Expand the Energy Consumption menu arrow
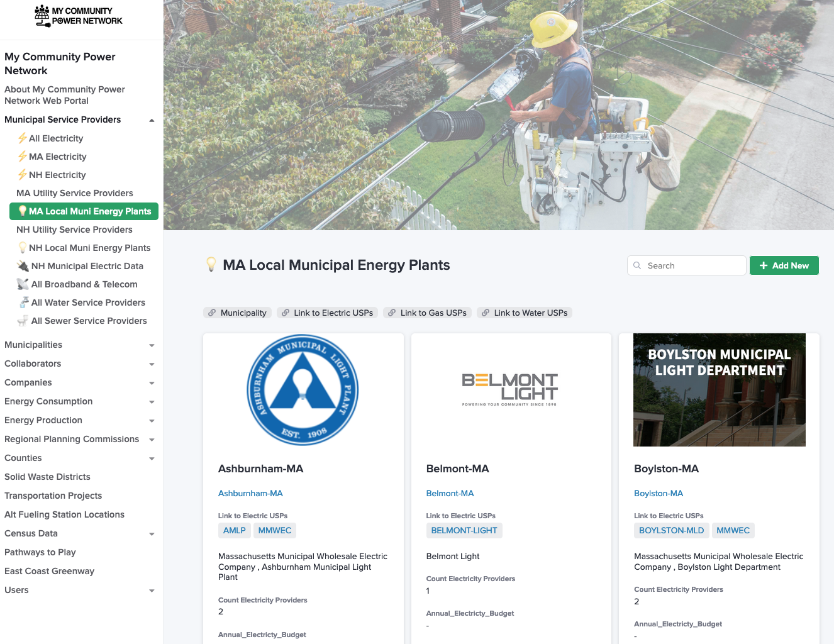The width and height of the screenshot is (834, 644). pyautogui.click(x=152, y=402)
